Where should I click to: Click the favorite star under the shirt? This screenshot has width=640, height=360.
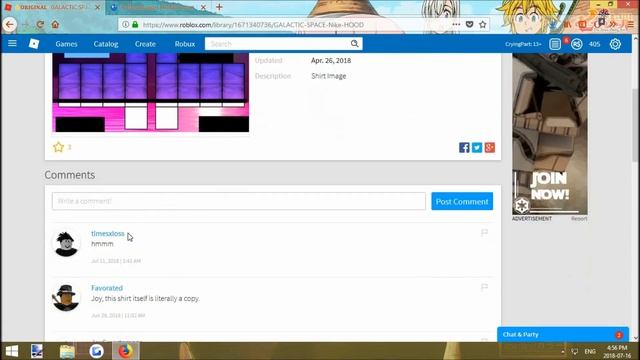[58, 147]
